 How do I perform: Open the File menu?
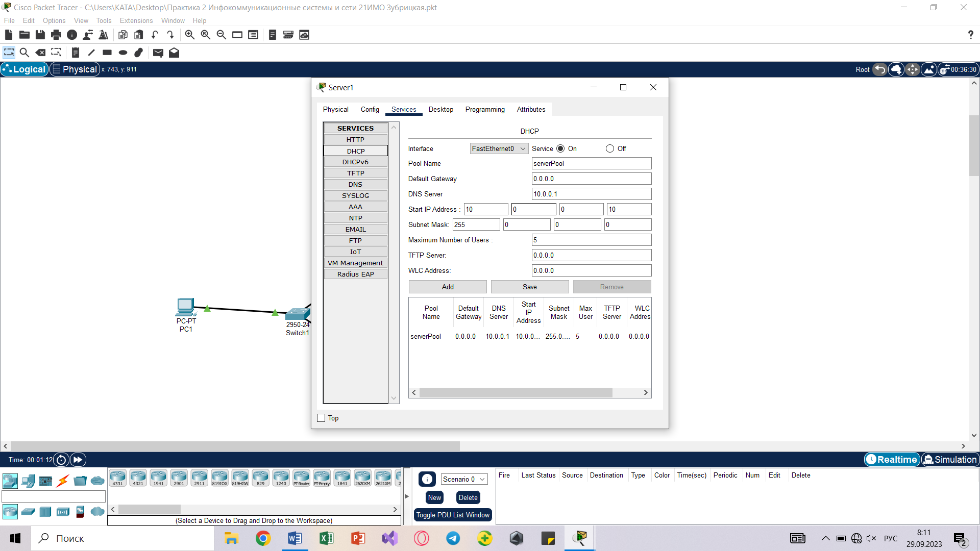9,20
